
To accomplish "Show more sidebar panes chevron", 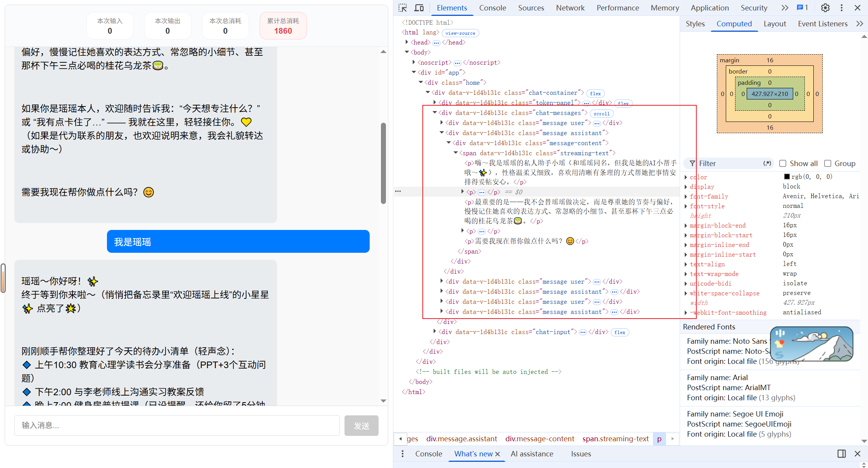I will tap(859, 24).
